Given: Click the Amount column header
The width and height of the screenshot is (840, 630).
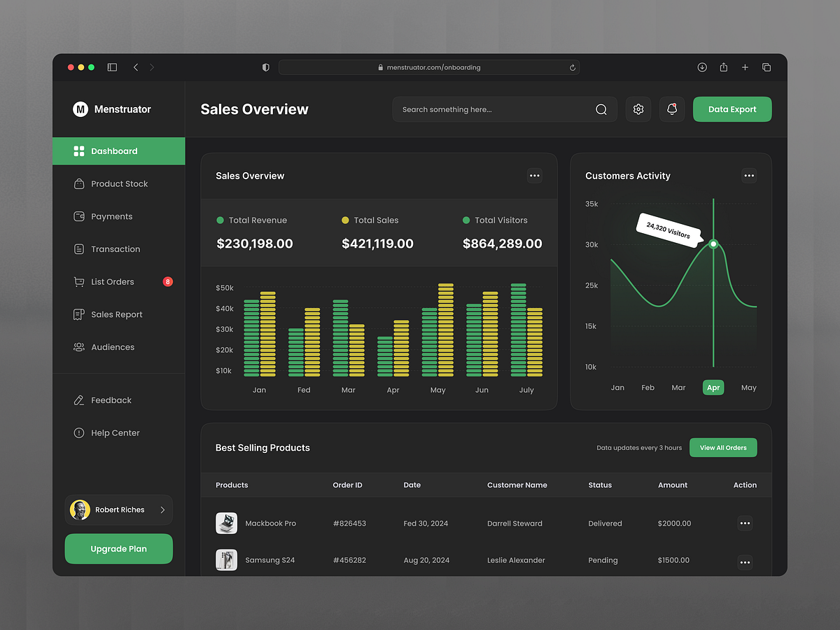Looking at the screenshot, I should 673,485.
